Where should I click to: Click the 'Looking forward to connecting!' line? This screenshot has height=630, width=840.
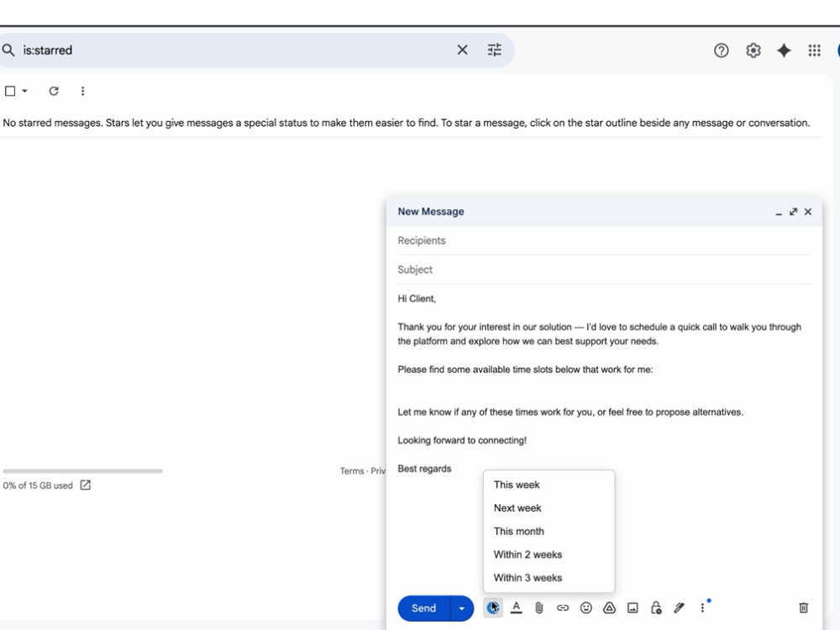tap(462, 440)
